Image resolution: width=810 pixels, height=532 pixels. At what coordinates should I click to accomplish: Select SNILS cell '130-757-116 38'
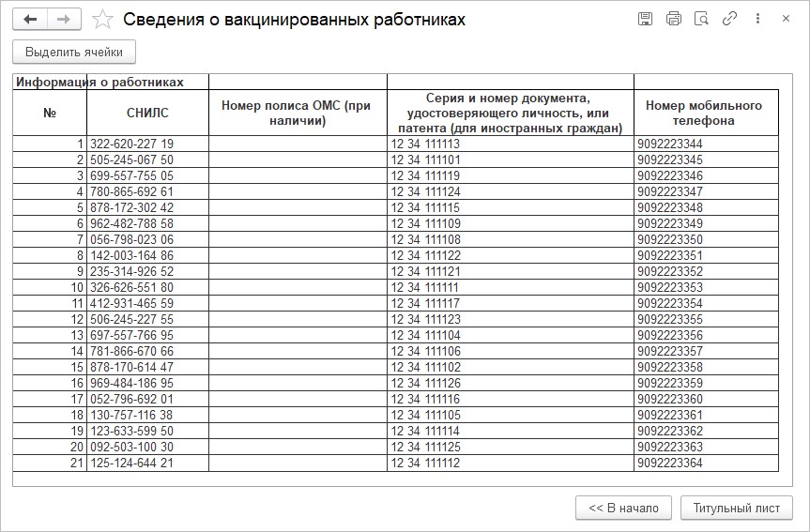click(147, 416)
